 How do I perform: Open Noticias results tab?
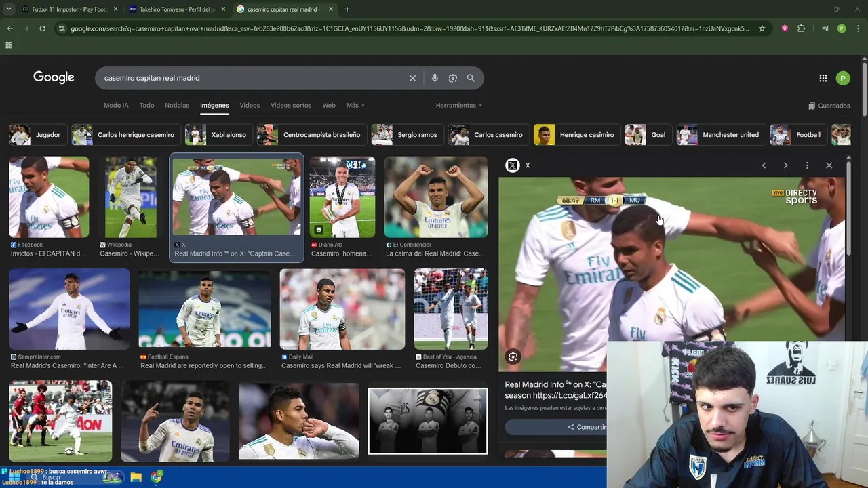pos(177,106)
